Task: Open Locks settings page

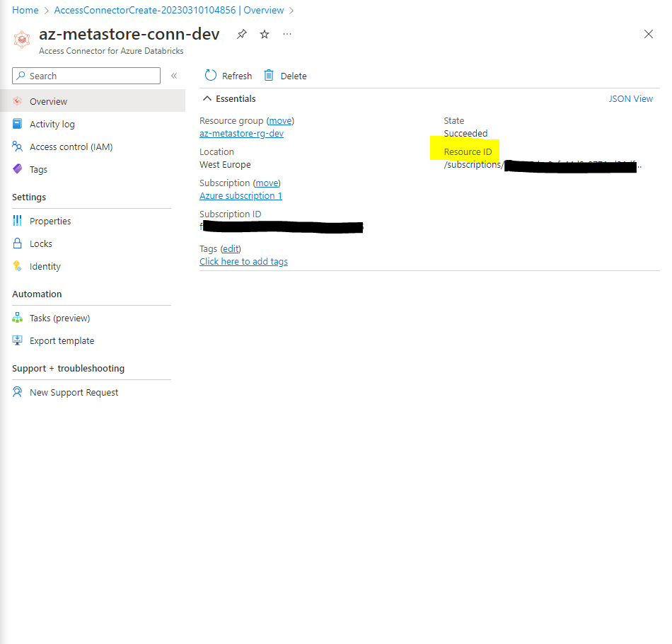Action: 41,243
